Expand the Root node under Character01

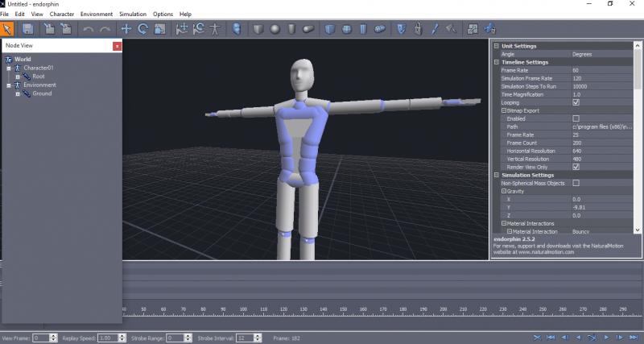tap(17, 77)
